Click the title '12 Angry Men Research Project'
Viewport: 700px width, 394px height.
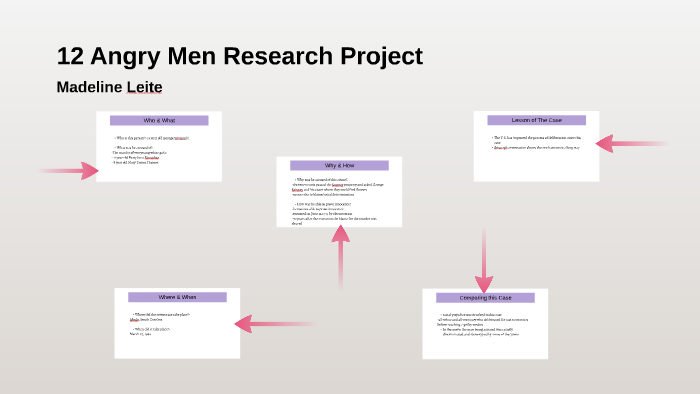pyautogui.click(x=240, y=57)
